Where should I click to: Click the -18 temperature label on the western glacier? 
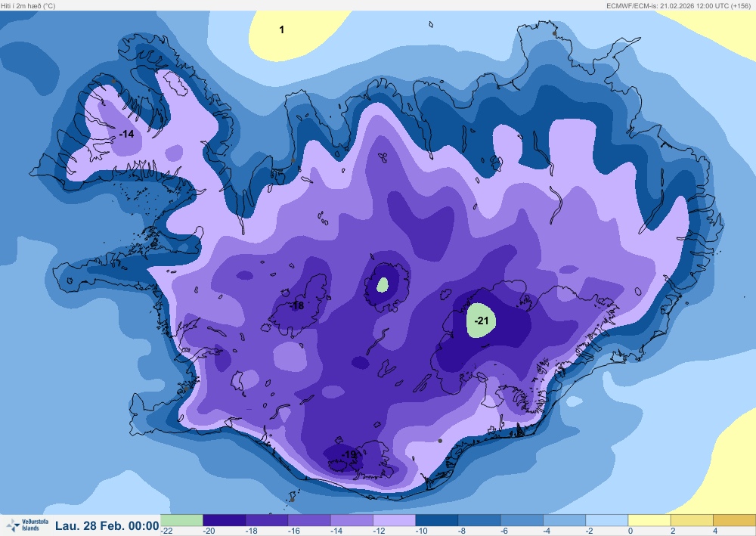(x=297, y=305)
